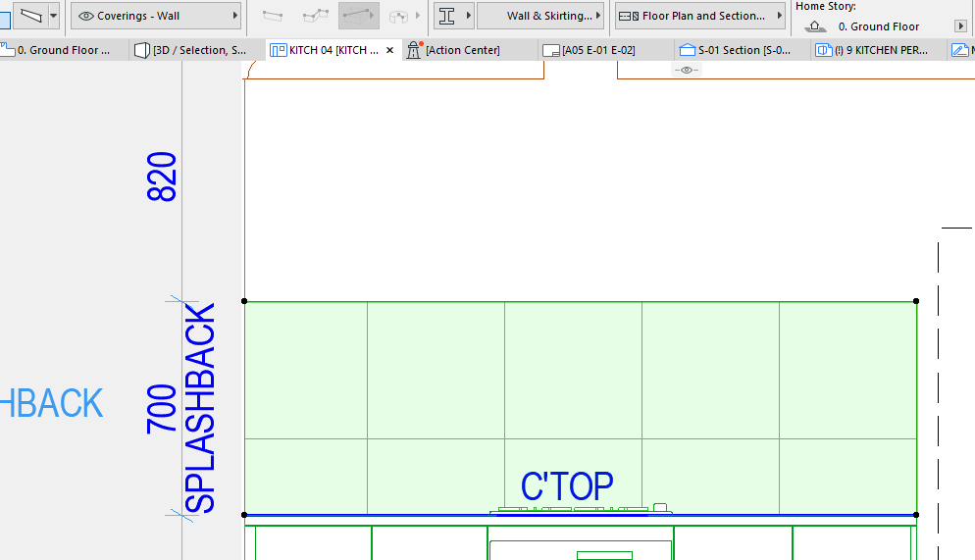Click the section icon on S-01 tab
The width and height of the screenshot is (975, 560).
click(x=687, y=50)
